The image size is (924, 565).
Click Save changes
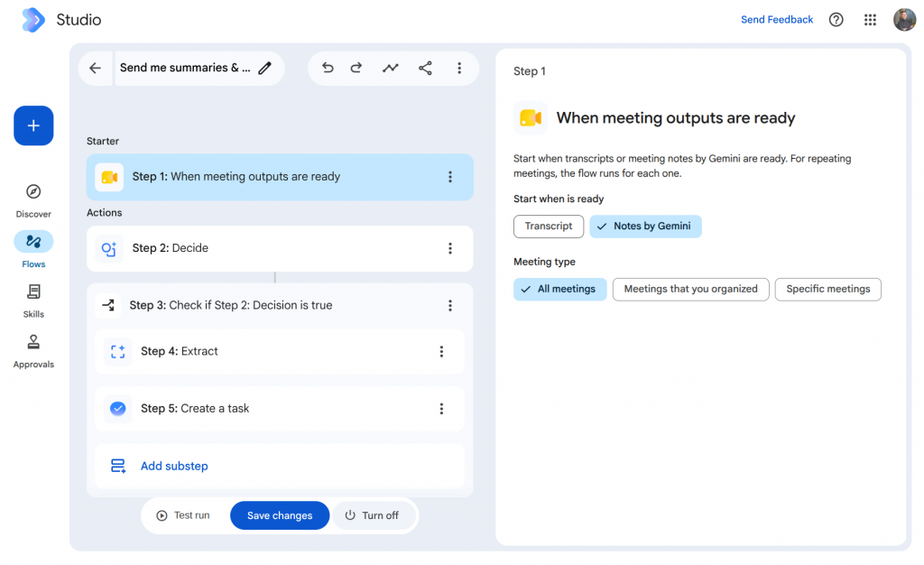point(280,515)
